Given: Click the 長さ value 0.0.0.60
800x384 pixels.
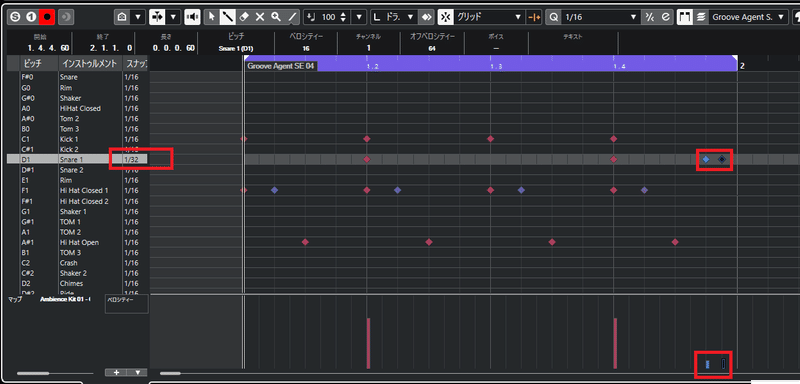Looking at the screenshot, I should (173, 48).
